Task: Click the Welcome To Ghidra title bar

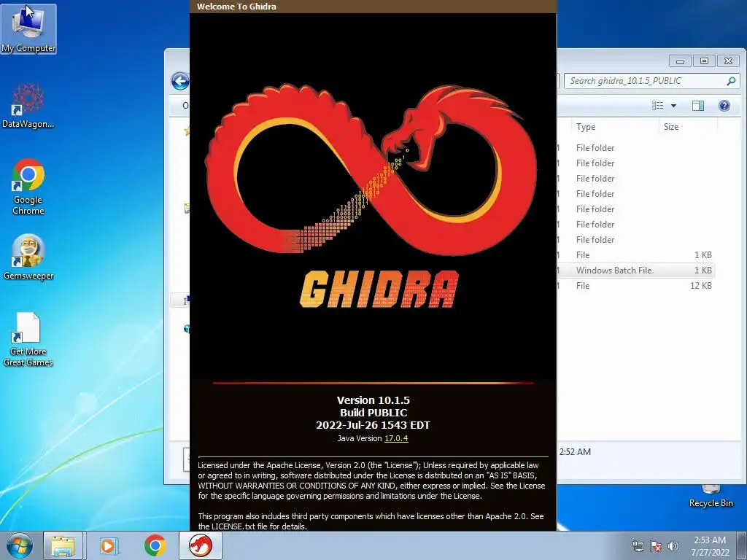Action: (373, 7)
